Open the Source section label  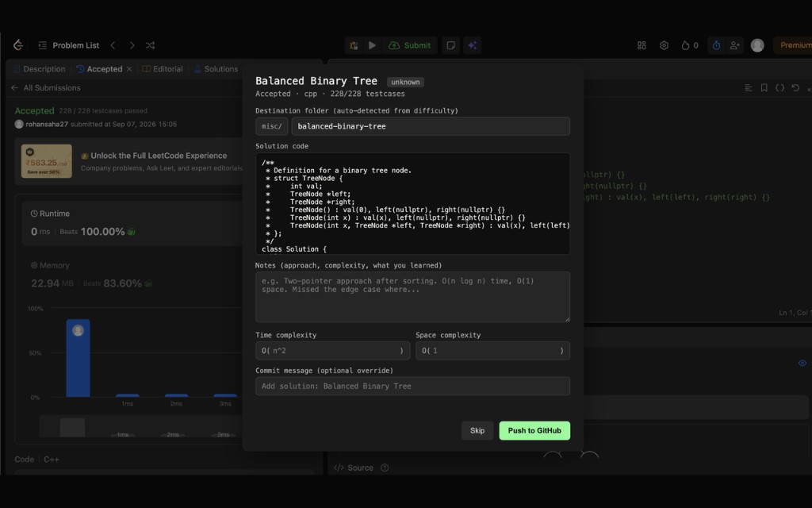354,468
